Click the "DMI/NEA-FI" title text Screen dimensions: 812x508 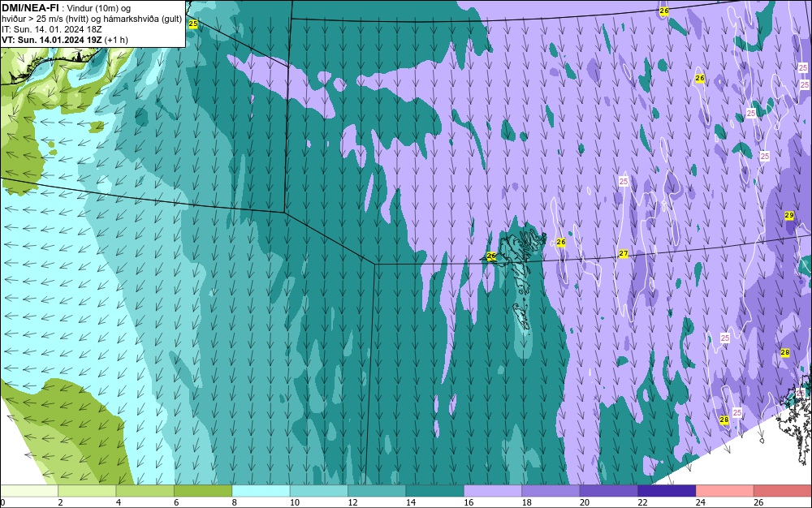pyautogui.click(x=30, y=7)
